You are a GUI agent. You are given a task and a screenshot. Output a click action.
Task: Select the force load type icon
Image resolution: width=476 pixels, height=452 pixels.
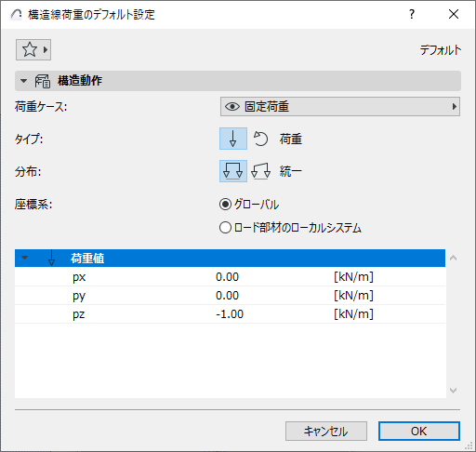[x=233, y=139]
